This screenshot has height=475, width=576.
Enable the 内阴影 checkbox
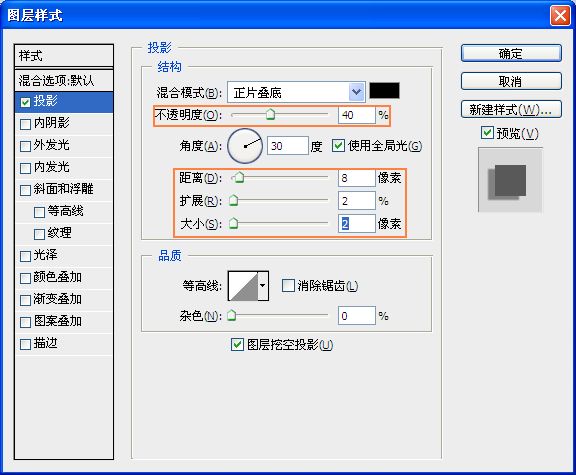coord(25,124)
